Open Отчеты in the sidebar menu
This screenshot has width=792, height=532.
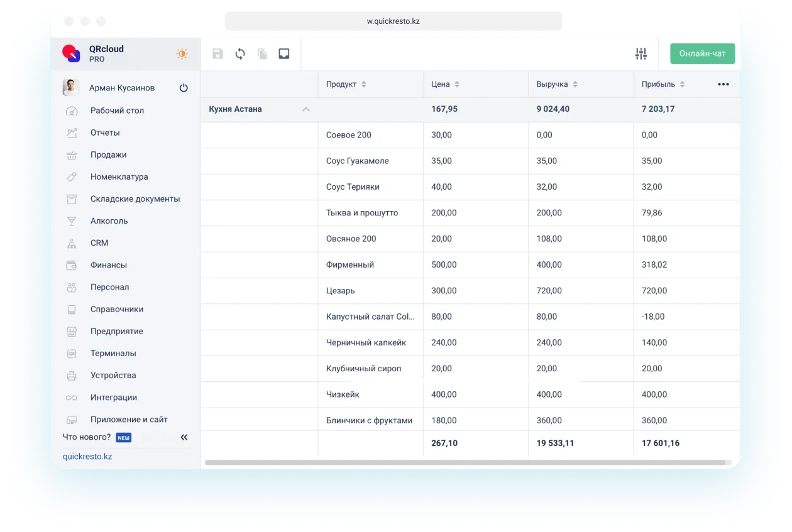pos(105,133)
